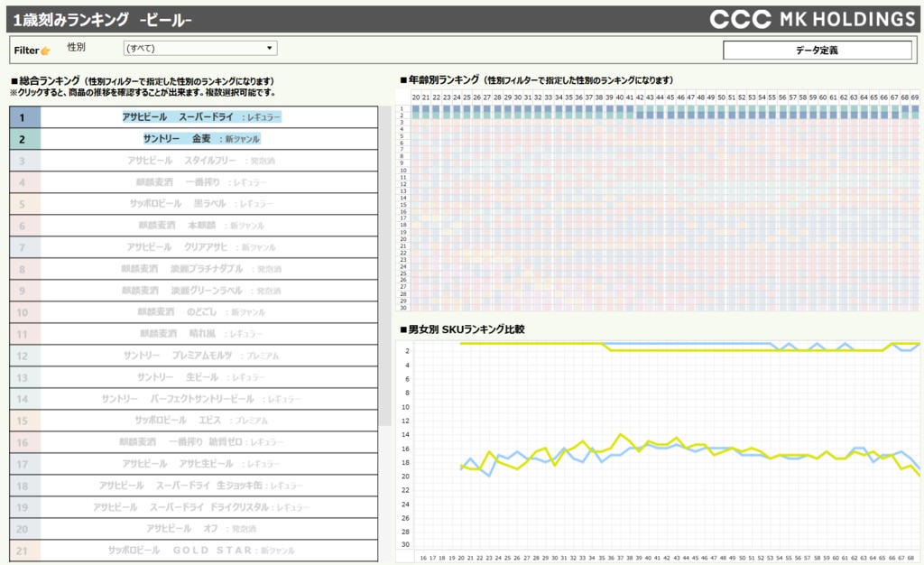Click age 60 header in the heatmap
Screen dimensions: 924x565
point(823,97)
